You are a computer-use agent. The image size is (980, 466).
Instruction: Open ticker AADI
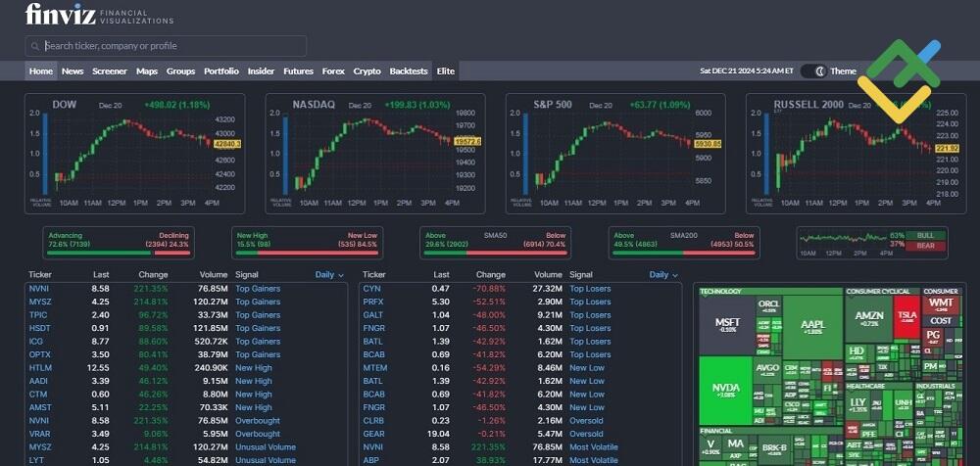tap(38, 381)
